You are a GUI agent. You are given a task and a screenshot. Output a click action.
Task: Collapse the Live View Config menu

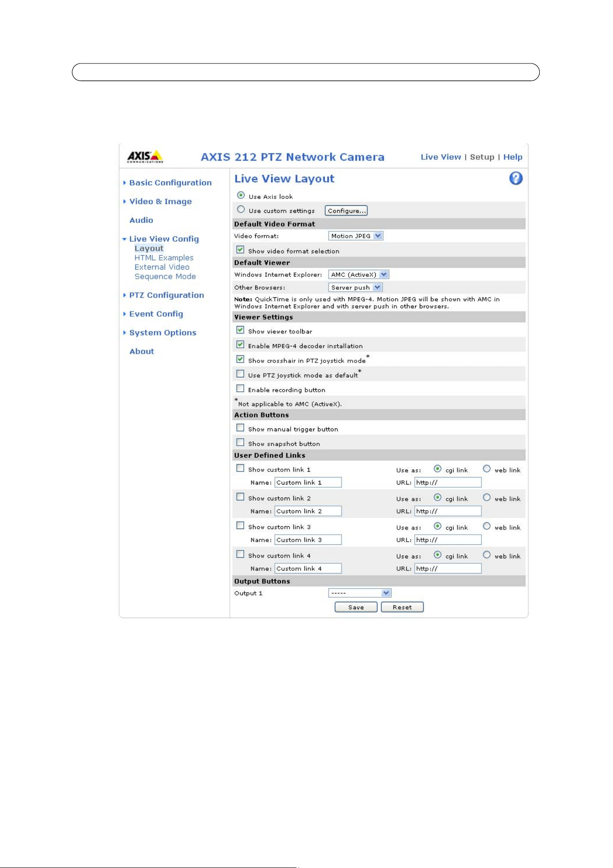coord(164,239)
